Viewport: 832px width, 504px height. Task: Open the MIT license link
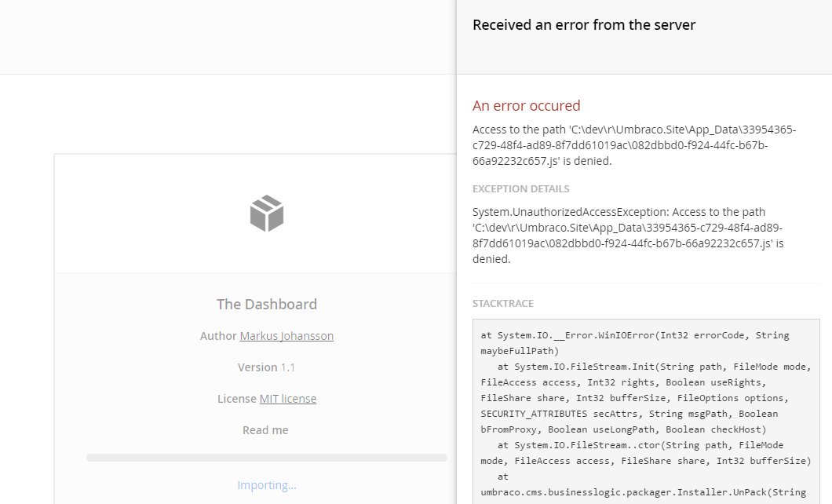coord(287,399)
